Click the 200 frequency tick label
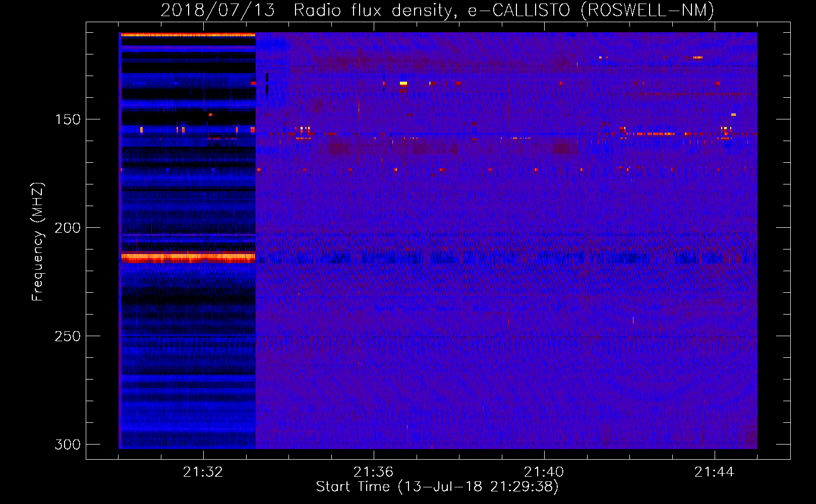The width and height of the screenshot is (816, 504). (x=68, y=228)
